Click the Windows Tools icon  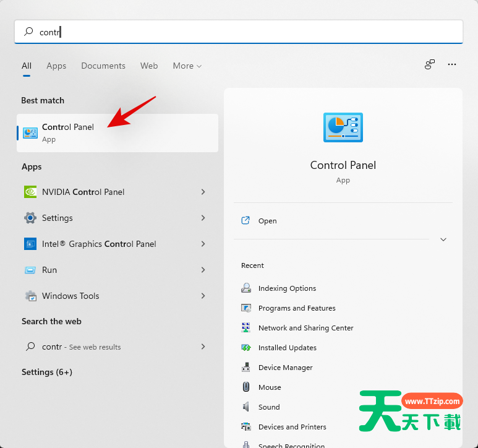click(x=30, y=296)
